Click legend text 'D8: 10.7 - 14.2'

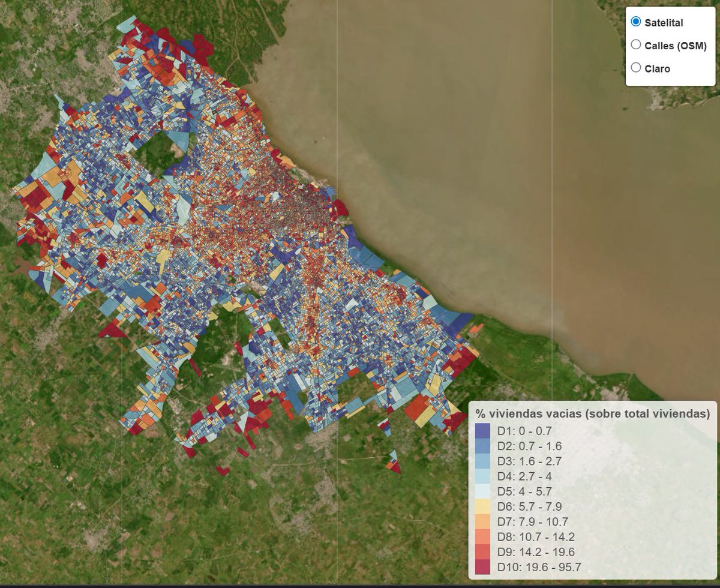point(535,536)
